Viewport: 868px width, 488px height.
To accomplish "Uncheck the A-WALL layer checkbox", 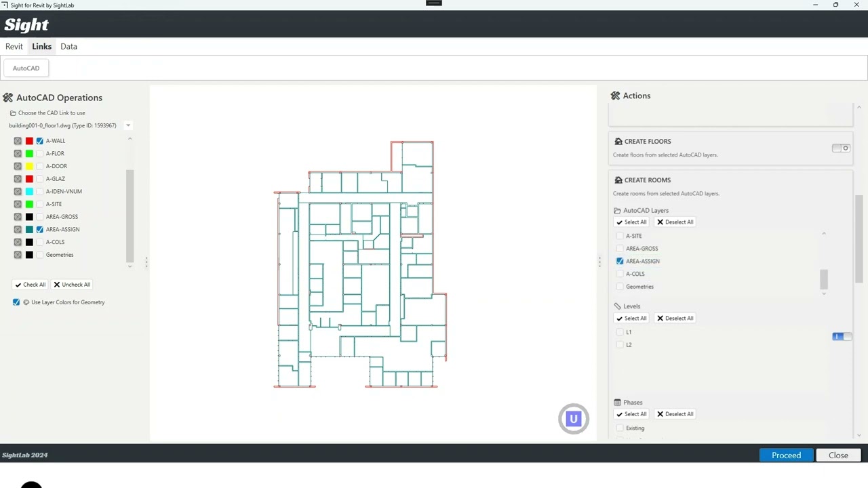I will point(40,141).
